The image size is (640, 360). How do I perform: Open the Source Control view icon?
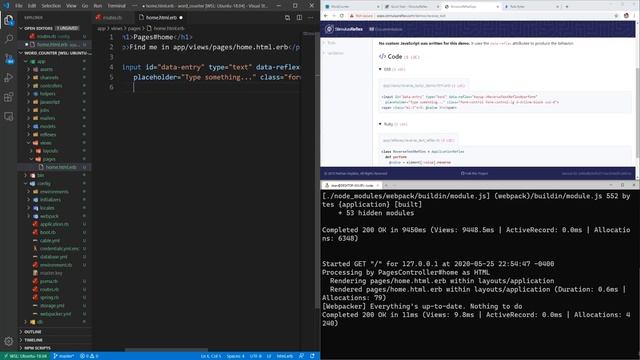pyautogui.click(x=9, y=58)
